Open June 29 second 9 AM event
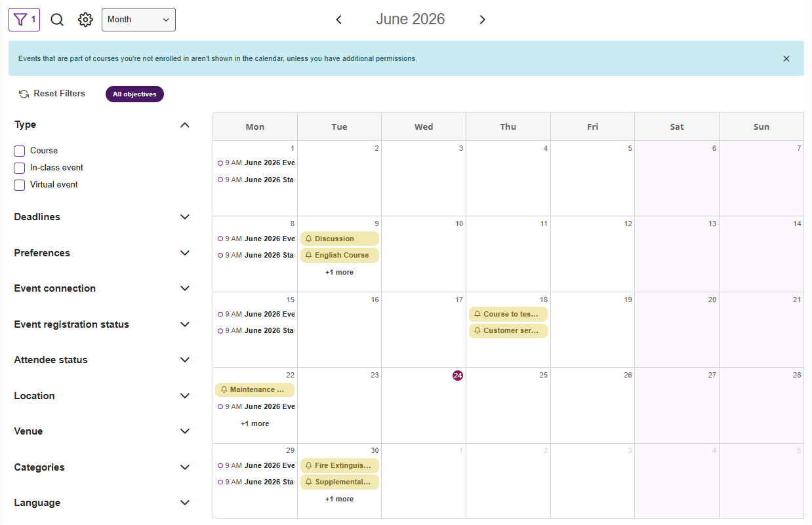Image resolution: width=812 pixels, height=525 pixels. (256, 482)
